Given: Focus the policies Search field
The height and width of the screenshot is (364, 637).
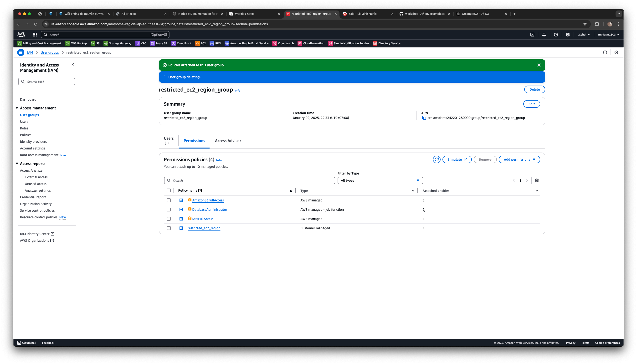Looking at the screenshot, I should [249, 180].
